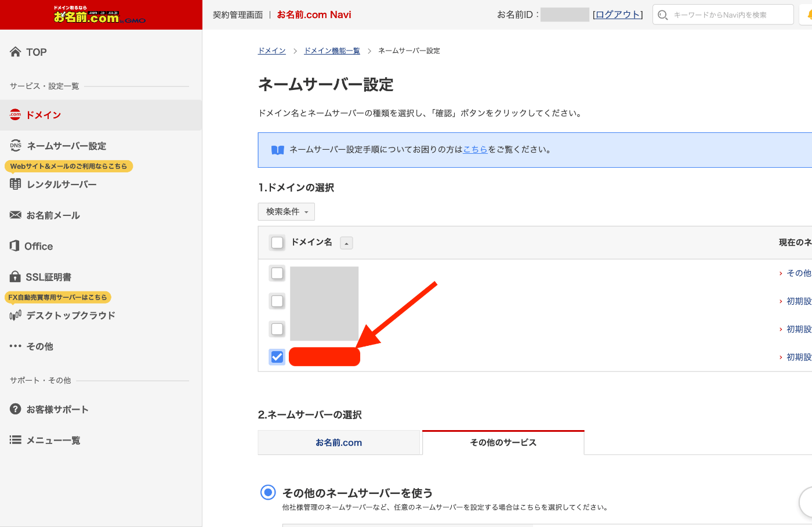Select the その他のサービス tab

[x=503, y=442]
